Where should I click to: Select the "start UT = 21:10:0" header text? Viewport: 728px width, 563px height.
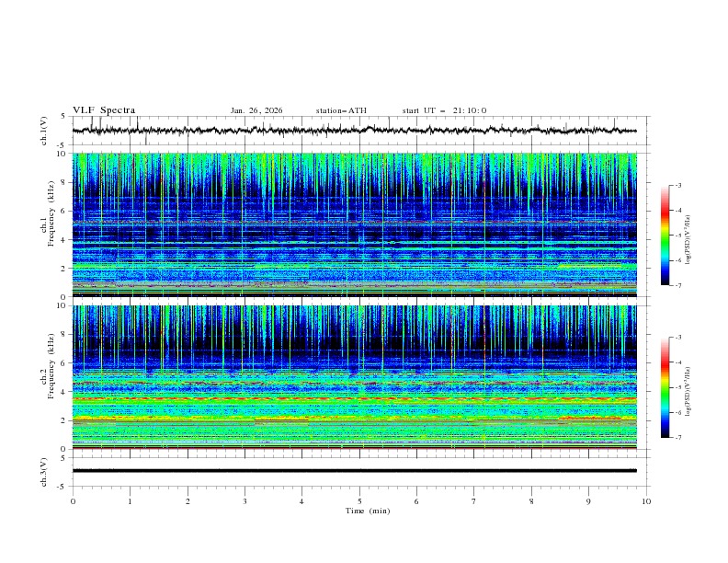tap(444, 110)
